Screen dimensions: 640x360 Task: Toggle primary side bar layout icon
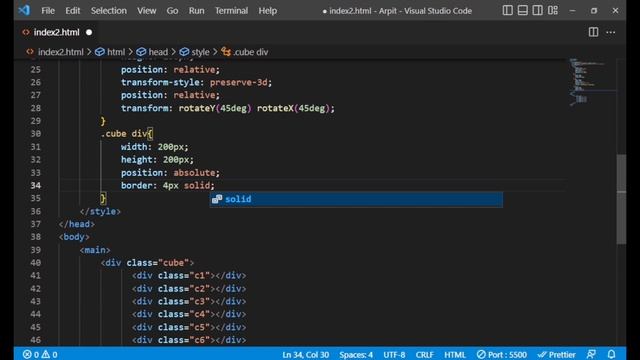point(507,11)
